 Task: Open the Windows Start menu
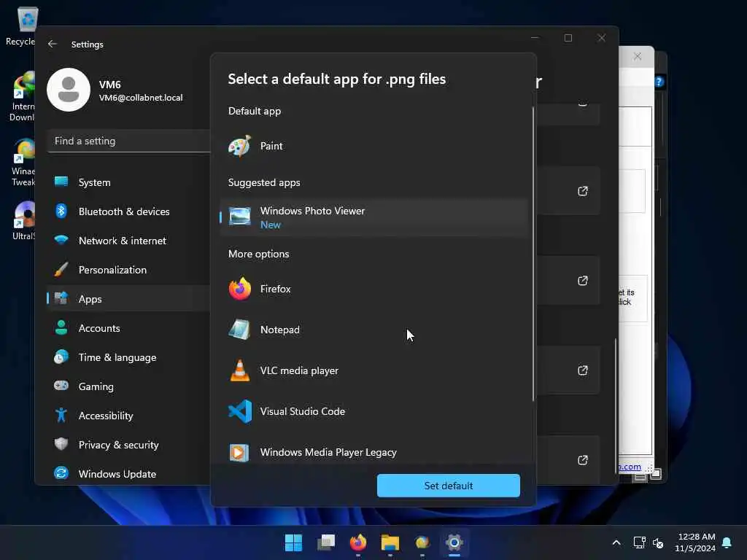pyautogui.click(x=293, y=542)
